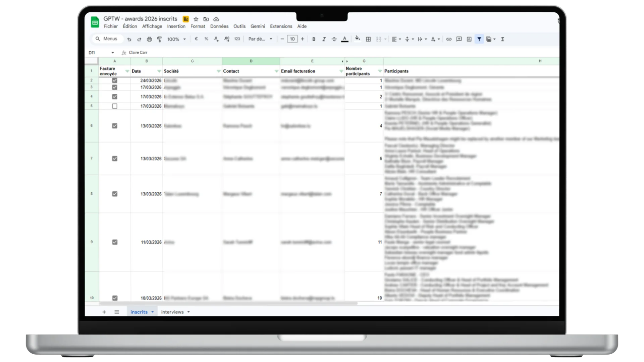The height and width of the screenshot is (362, 644).
Task: Open the borders tool
Action: (x=368, y=39)
